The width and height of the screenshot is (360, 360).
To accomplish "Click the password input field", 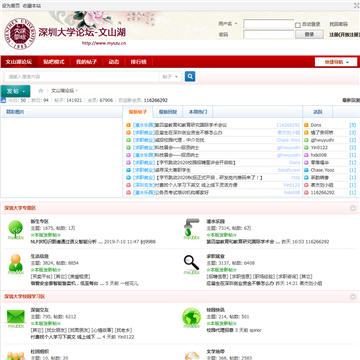I will pos(268,34).
